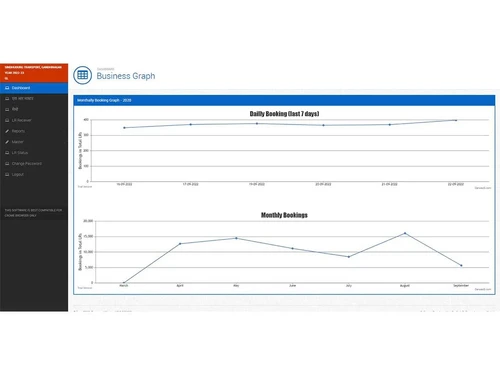Click the small search icon in the orange header
The height and width of the screenshot is (375, 500).
tap(6, 78)
